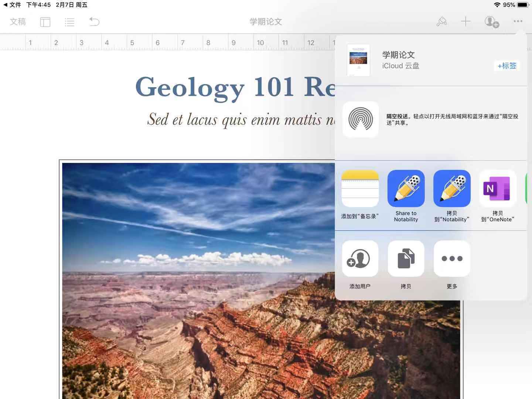532x399 pixels.
Task: Tap the Wi-Fi status icon
Action: [x=497, y=5]
